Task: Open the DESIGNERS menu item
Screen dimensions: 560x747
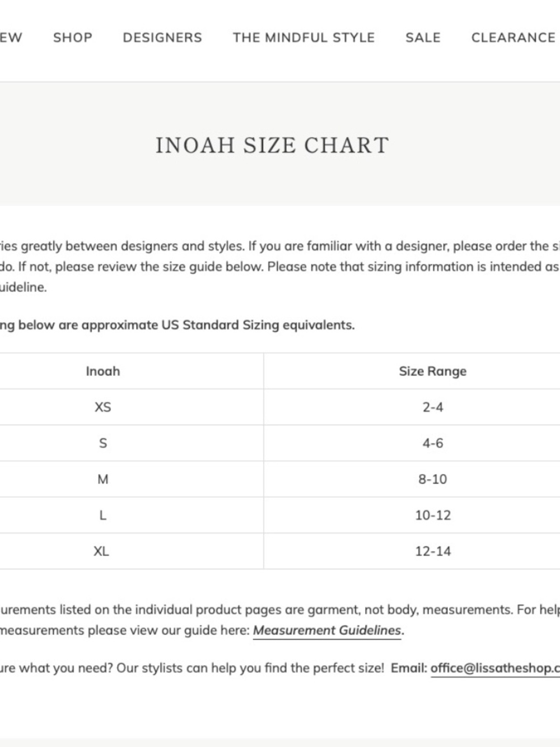Action: pos(162,38)
